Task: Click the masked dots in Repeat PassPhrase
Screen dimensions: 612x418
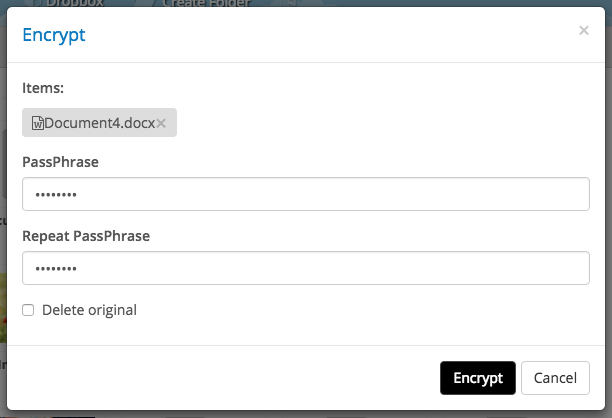Action: coord(56,269)
